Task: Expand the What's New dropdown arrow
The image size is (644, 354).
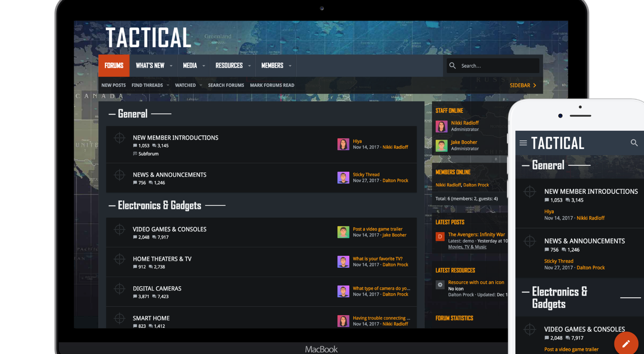Action: tap(171, 66)
